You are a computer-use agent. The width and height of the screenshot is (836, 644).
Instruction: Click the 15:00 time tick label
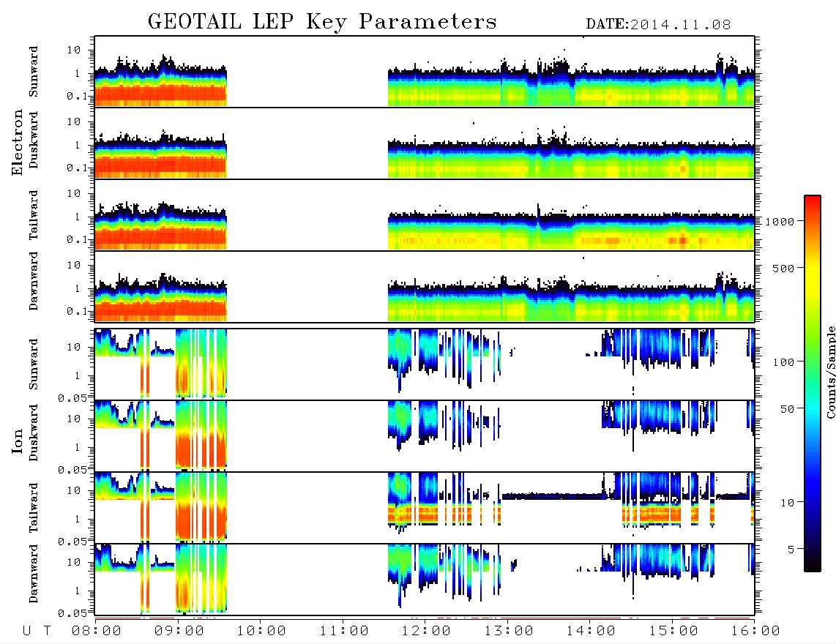tap(673, 631)
